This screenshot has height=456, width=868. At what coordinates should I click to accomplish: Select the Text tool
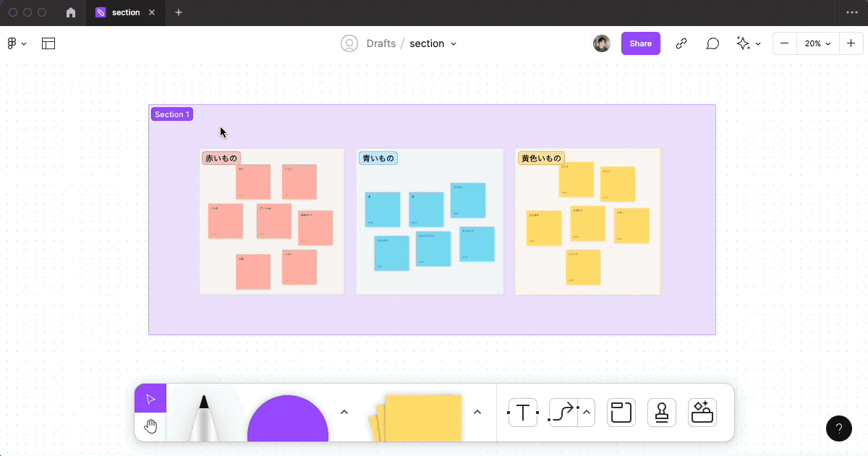[522, 413]
